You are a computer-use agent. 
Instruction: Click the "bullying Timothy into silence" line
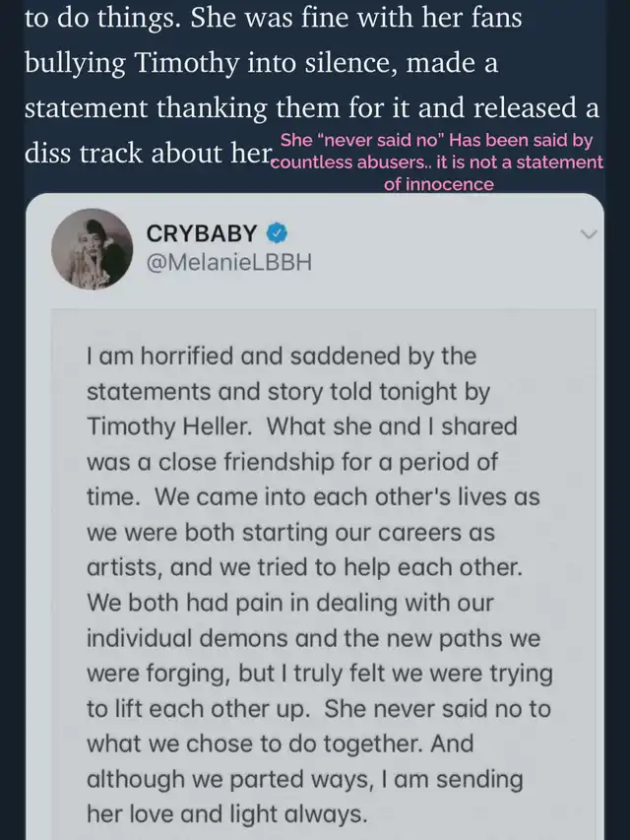tap(262, 63)
